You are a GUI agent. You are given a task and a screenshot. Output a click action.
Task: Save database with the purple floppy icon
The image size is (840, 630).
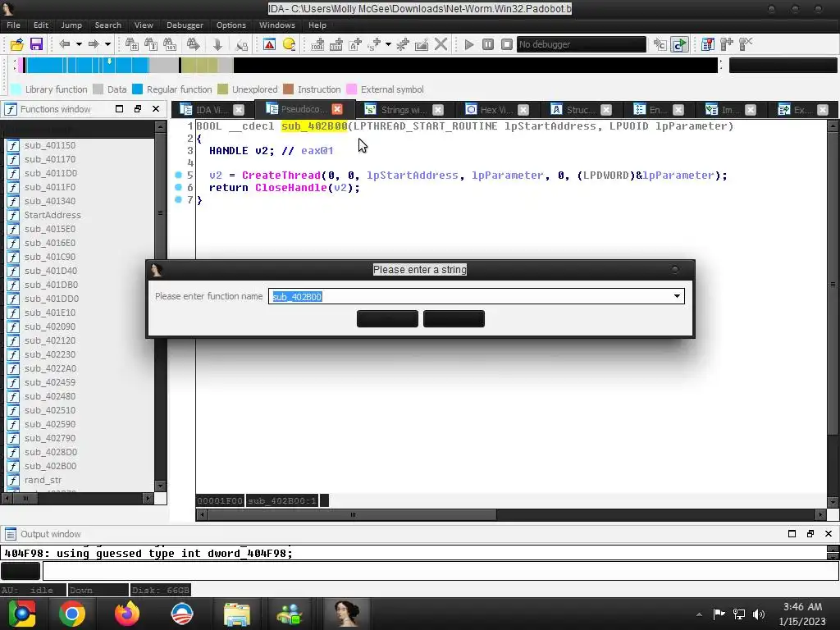click(36, 44)
